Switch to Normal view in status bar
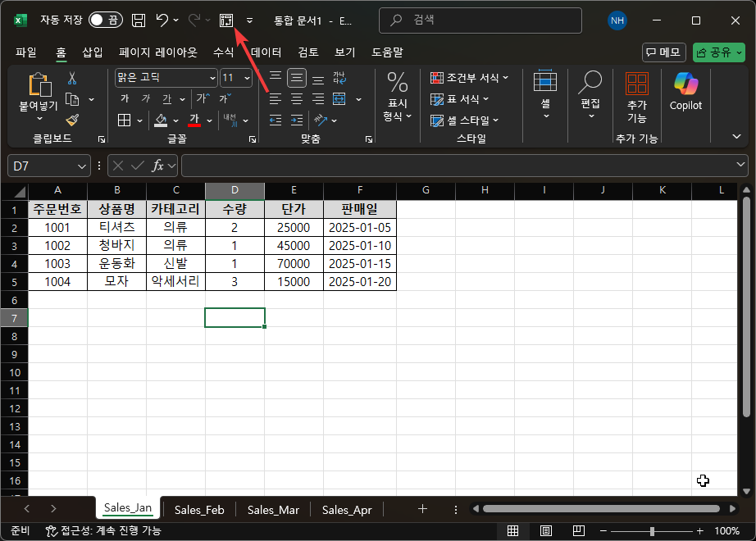 pos(513,531)
